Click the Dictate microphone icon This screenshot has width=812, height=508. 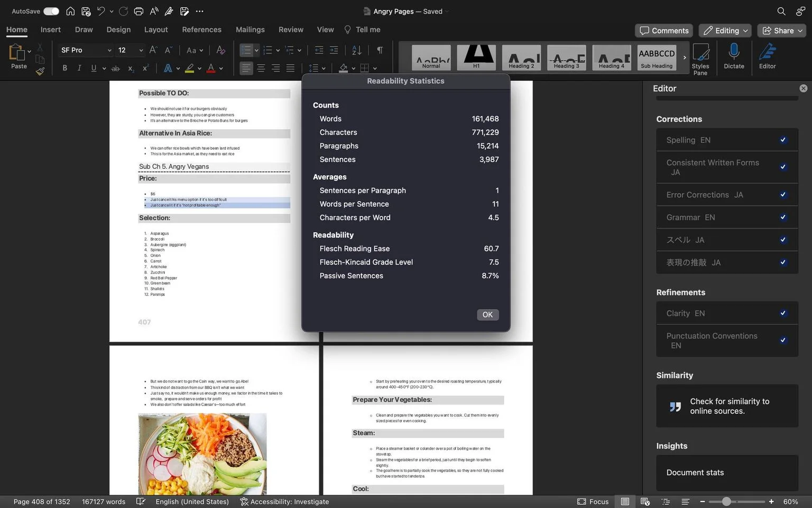pos(734,56)
